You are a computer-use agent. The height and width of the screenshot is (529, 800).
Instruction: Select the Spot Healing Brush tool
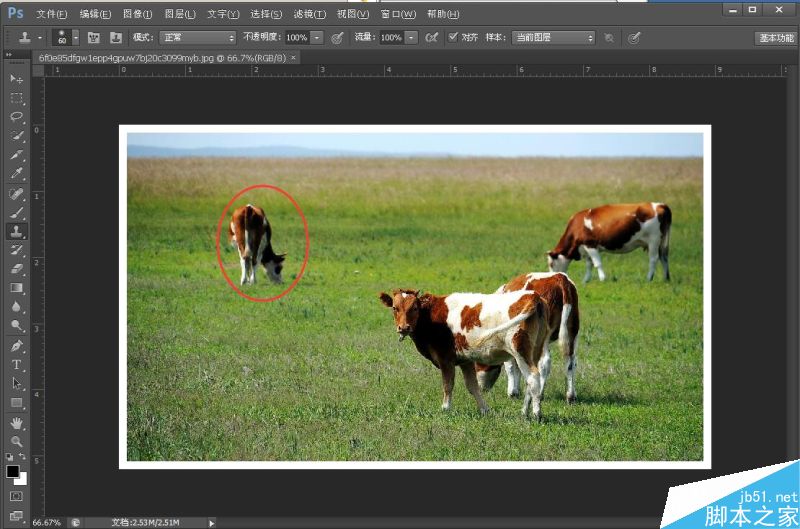(x=16, y=193)
